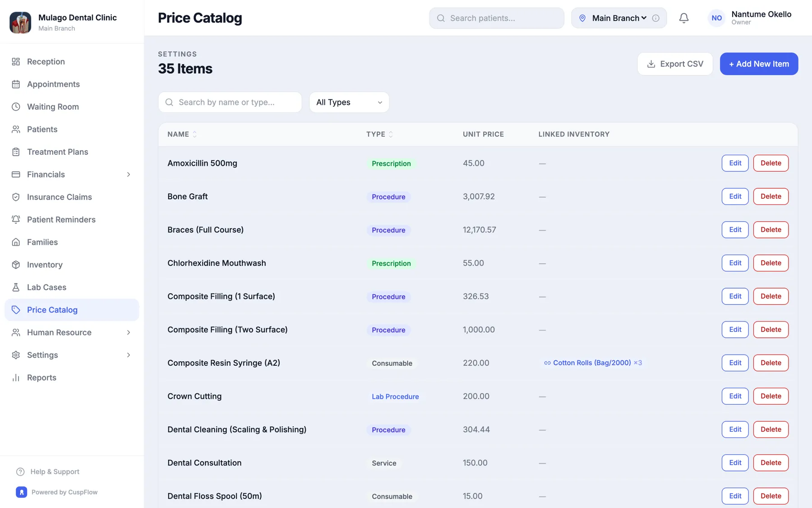Click the Search by name or type field

(x=230, y=103)
